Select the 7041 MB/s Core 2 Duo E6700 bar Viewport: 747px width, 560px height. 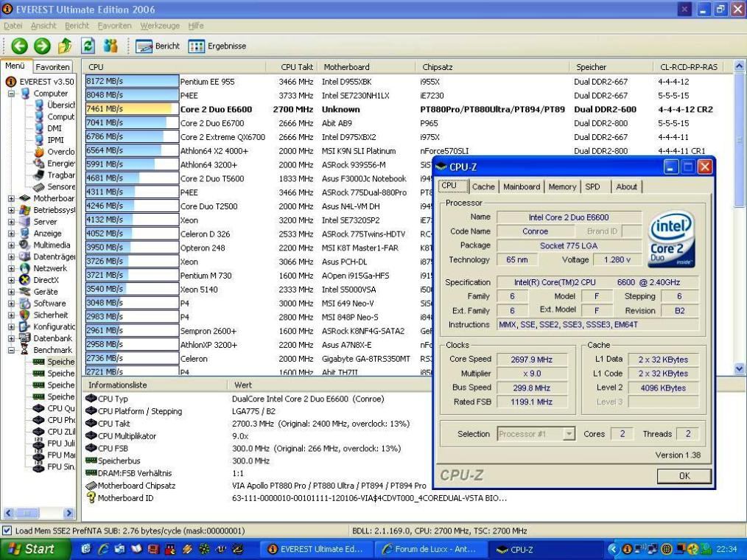click(132, 123)
